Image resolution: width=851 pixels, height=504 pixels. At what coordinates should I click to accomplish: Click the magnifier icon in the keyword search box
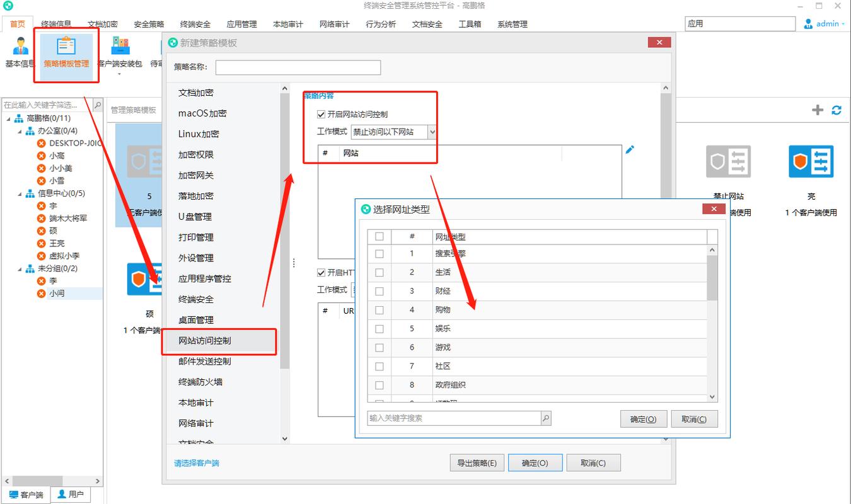click(x=545, y=418)
